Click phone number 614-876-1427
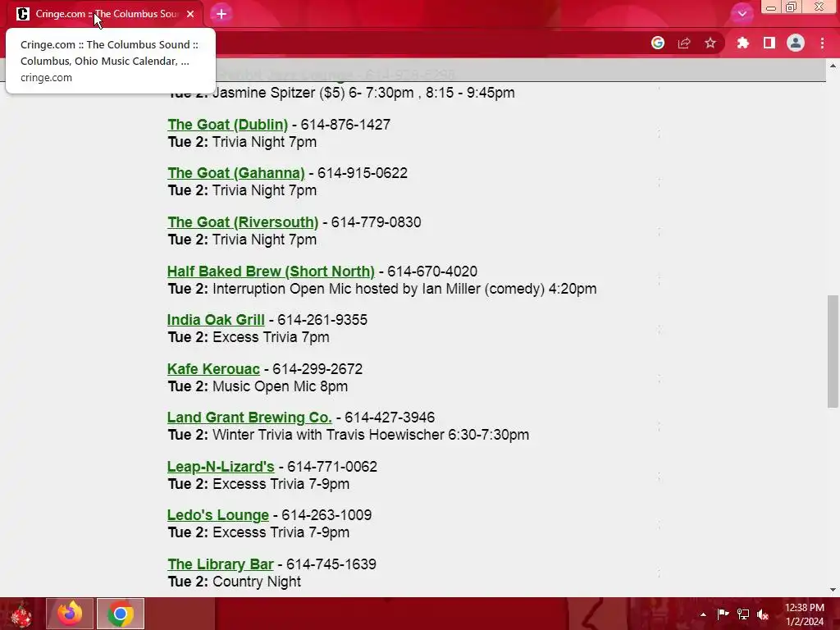This screenshot has width=840, height=630. coord(345,125)
